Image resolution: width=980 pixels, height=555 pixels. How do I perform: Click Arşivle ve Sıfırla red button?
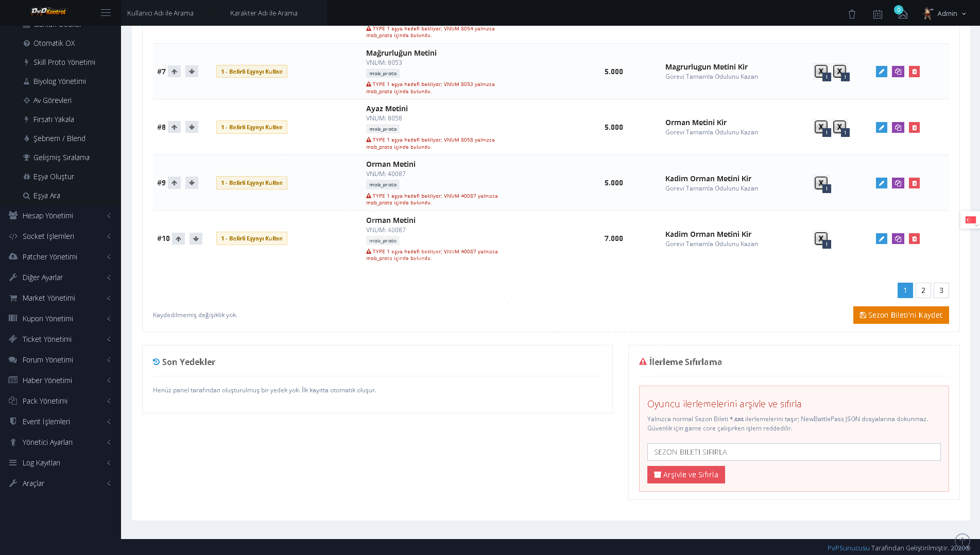686,475
